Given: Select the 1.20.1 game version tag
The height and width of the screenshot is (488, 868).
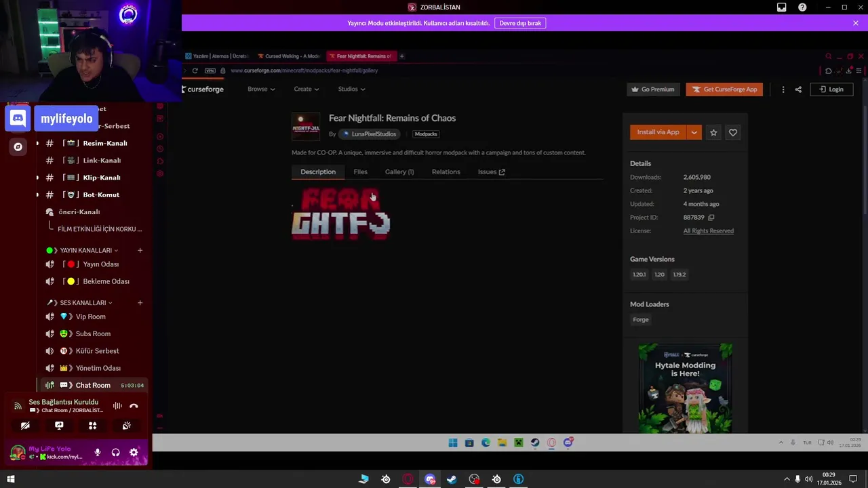Looking at the screenshot, I should [639, 275].
